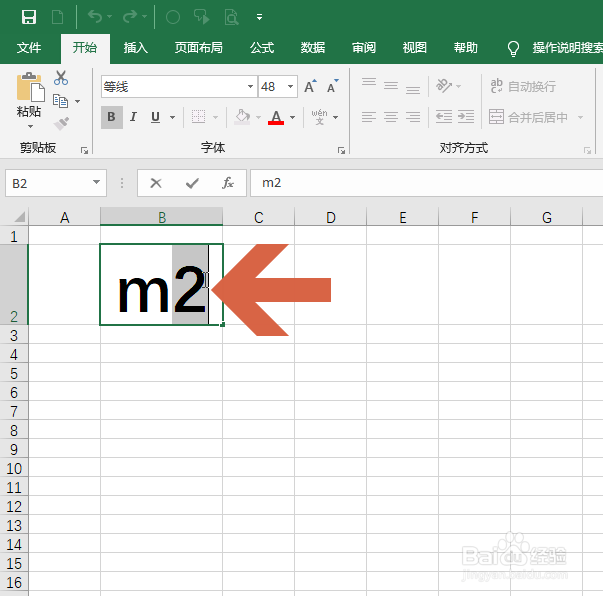
Task: Toggle 自动换行 wrap text
Action: pyautogui.click(x=523, y=86)
